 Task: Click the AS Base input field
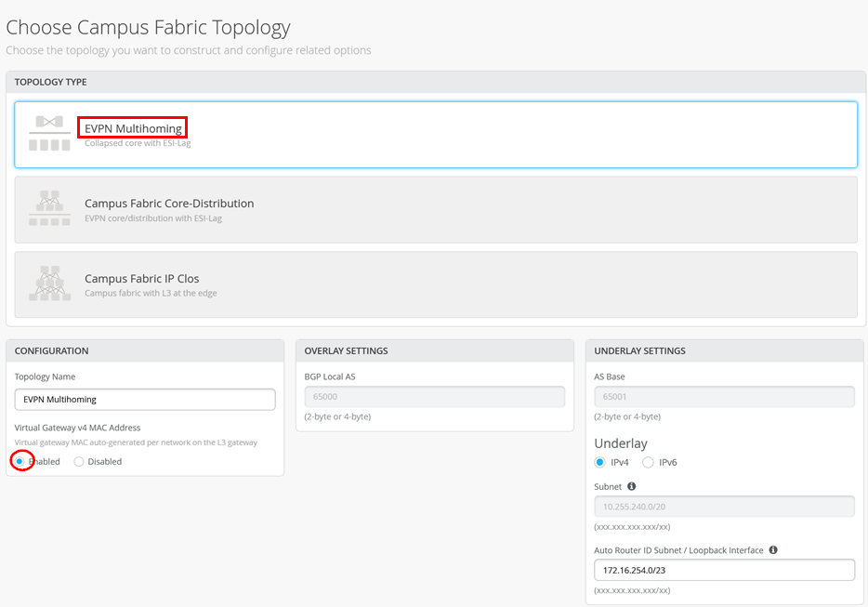[724, 397]
